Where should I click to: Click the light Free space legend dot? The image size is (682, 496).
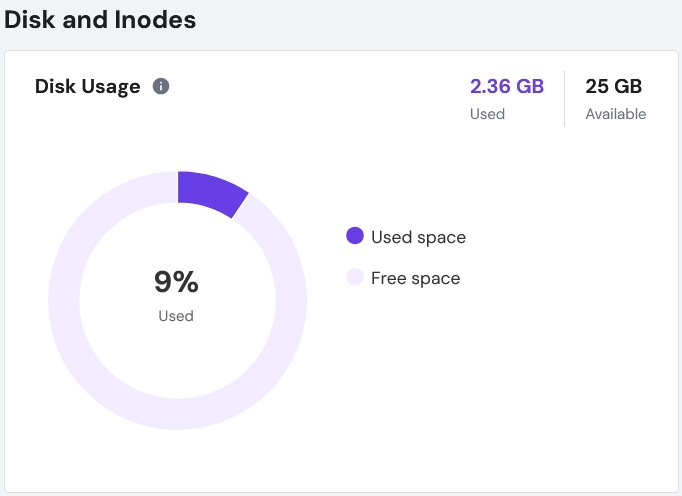pos(354,277)
